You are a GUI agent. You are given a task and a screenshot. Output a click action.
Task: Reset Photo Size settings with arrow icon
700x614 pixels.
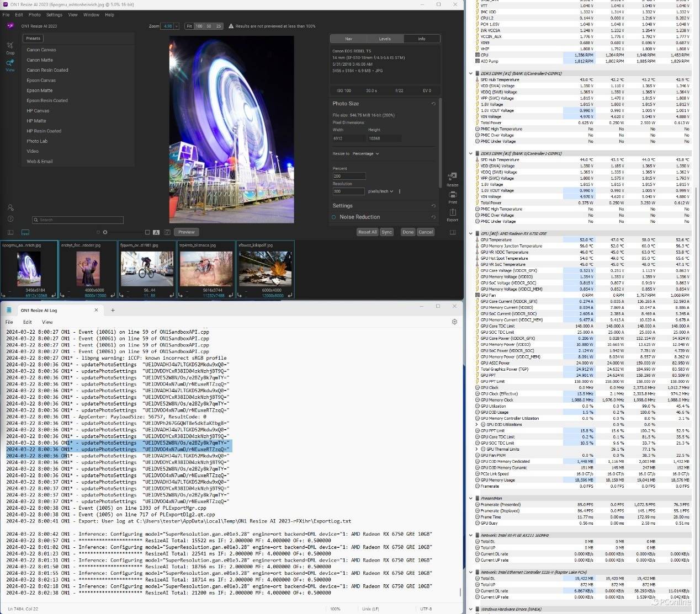(x=433, y=104)
